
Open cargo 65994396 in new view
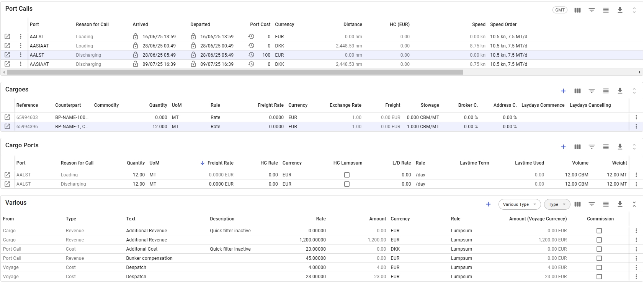point(7,126)
